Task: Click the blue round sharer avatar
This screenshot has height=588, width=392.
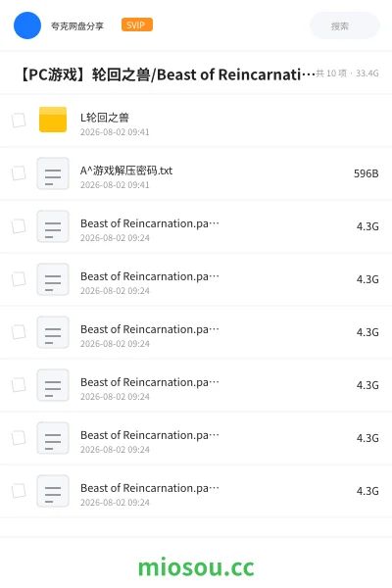Action: coord(27,25)
